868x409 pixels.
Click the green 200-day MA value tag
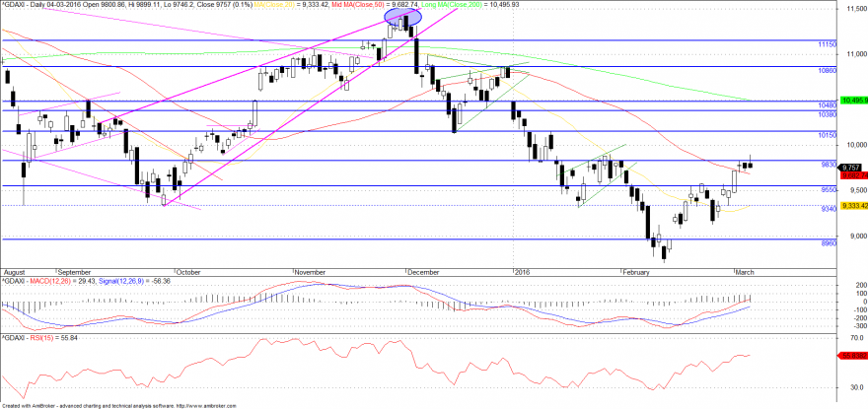tap(853, 101)
